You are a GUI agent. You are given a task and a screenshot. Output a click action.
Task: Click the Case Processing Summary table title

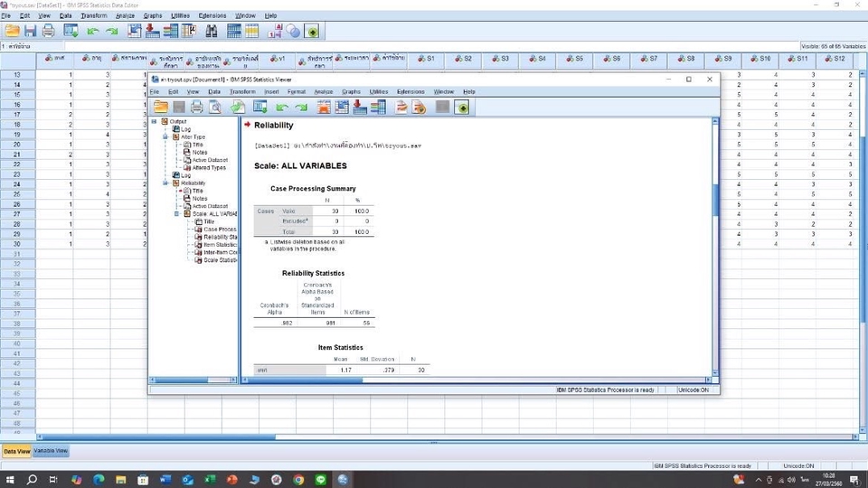[313, 189]
